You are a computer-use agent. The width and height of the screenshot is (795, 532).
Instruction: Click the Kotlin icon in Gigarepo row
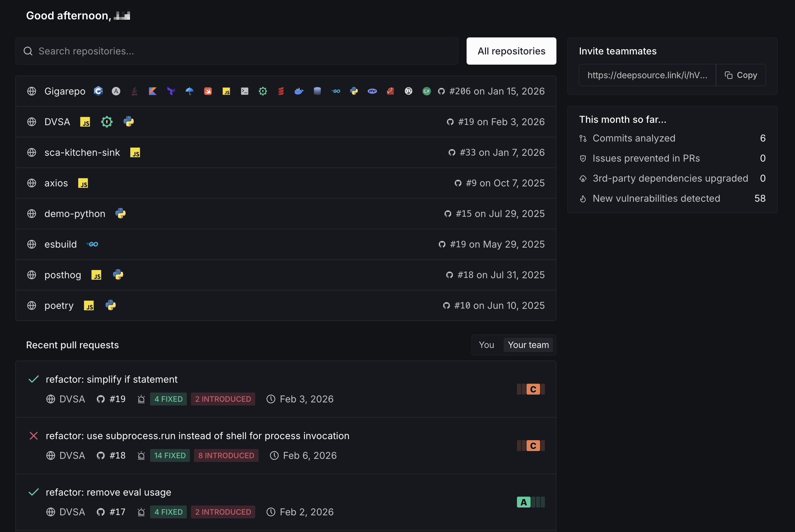pyautogui.click(x=152, y=91)
